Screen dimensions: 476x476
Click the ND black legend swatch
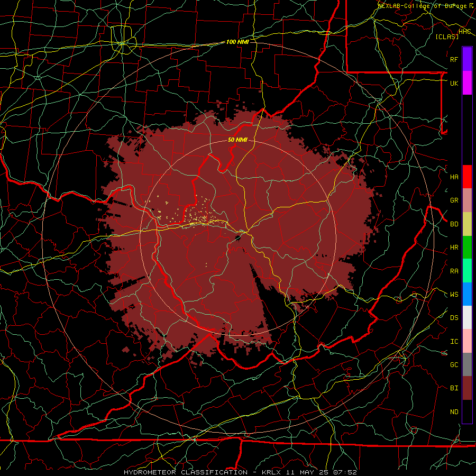[467, 411]
